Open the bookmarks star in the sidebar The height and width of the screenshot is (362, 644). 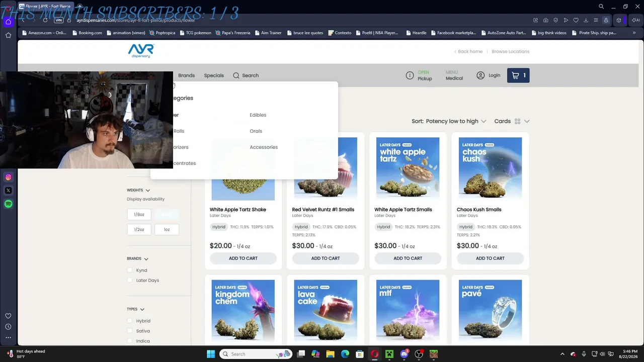[8, 35]
